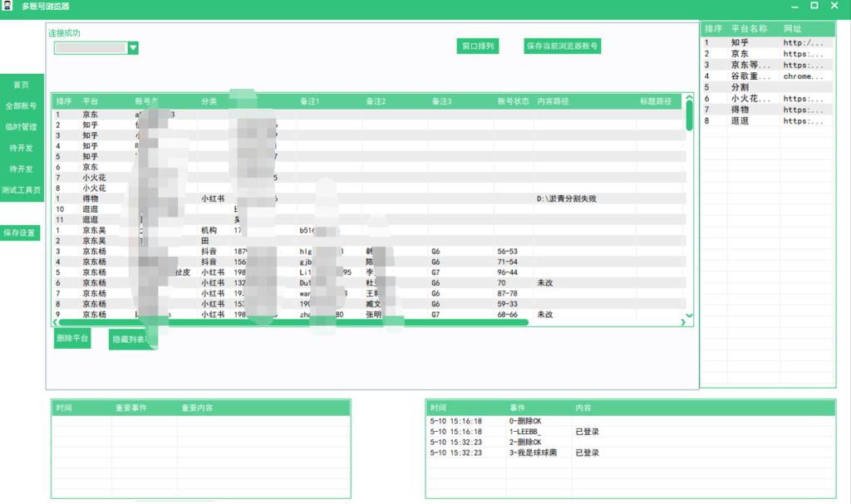The height and width of the screenshot is (504, 851).
Task: Select 谷歌重... row in platform list
Action: [767, 76]
